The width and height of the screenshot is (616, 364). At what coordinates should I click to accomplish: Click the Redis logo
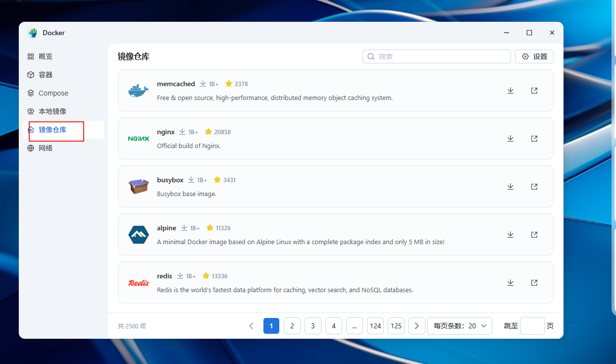(x=139, y=283)
